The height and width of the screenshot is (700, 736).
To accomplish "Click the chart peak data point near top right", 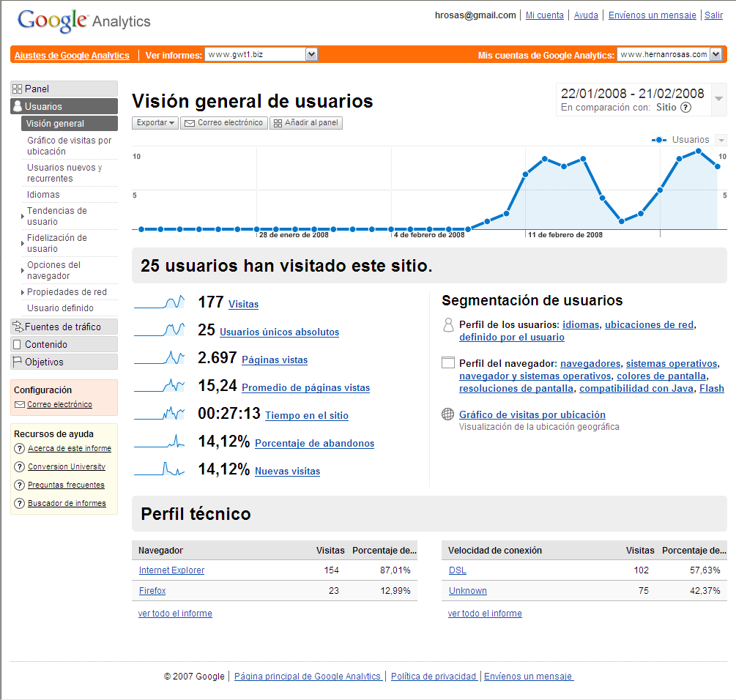I will click(699, 151).
